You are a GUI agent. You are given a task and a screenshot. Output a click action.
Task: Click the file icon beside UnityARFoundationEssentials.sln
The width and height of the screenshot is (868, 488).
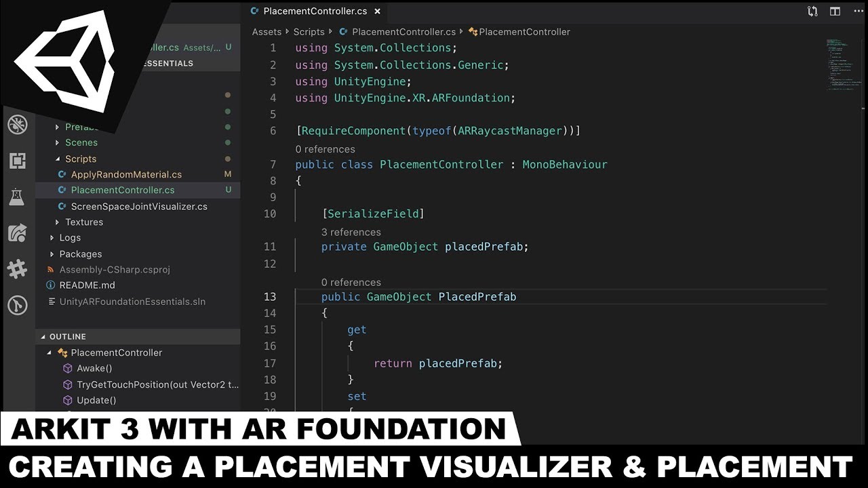(52, 302)
